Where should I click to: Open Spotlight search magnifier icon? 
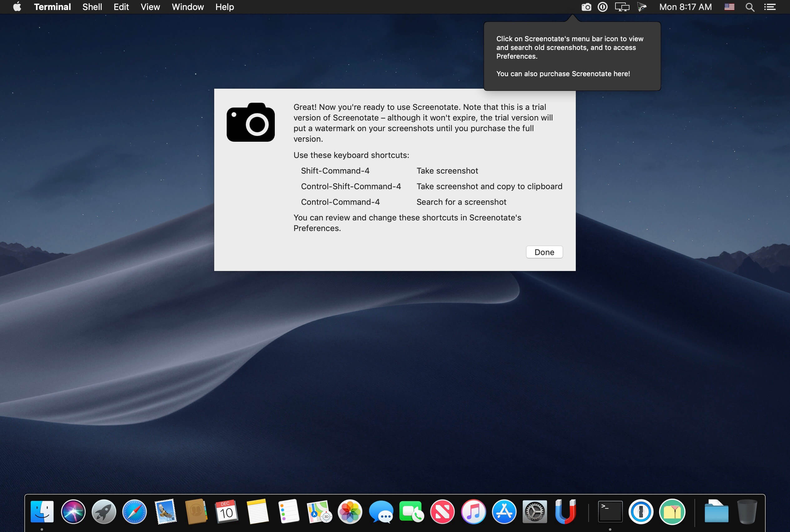(x=750, y=7)
